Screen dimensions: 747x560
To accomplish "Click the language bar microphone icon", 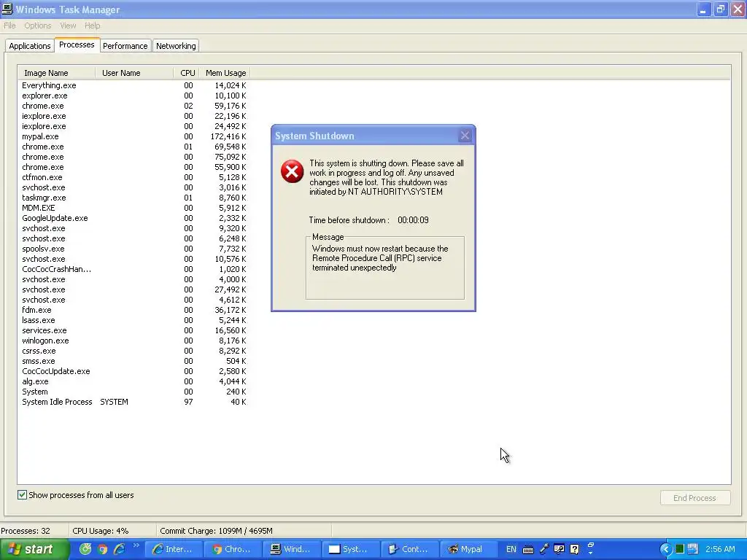I will pos(544,549).
